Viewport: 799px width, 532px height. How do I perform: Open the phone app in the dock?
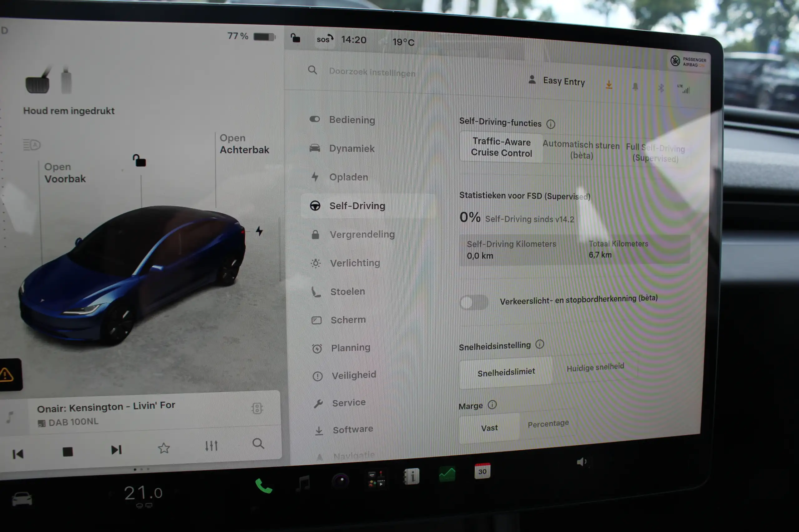(x=263, y=486)
